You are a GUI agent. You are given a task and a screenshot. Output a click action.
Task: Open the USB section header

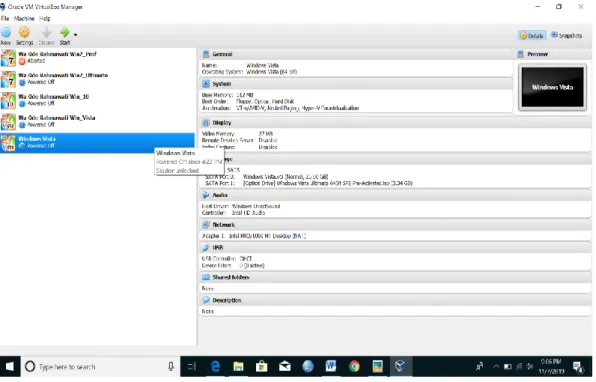pos(395,247)
